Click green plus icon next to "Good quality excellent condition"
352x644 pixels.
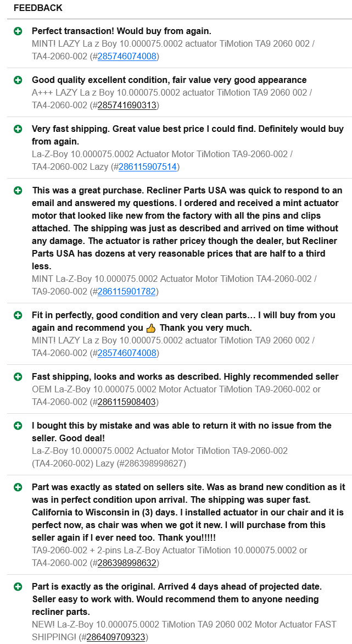click(x=18, y=80)
